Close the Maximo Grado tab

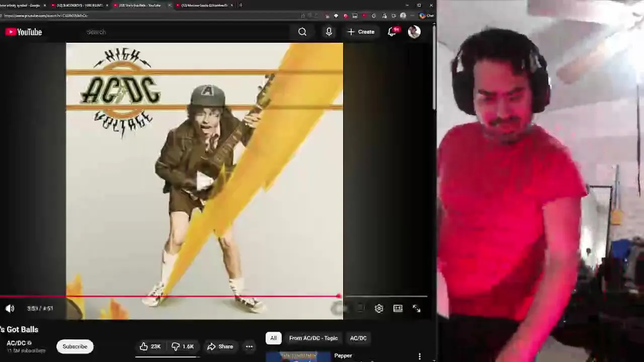[231, 5]
